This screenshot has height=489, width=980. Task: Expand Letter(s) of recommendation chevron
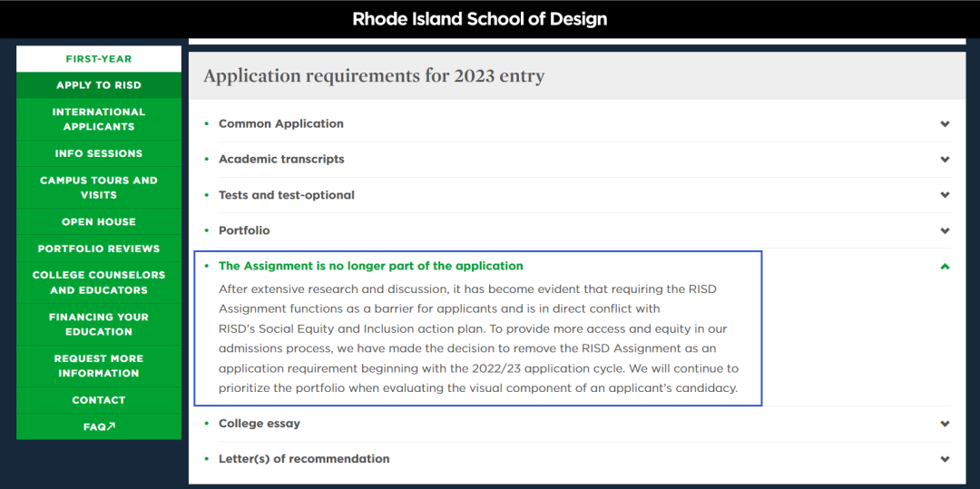point(945,460)
